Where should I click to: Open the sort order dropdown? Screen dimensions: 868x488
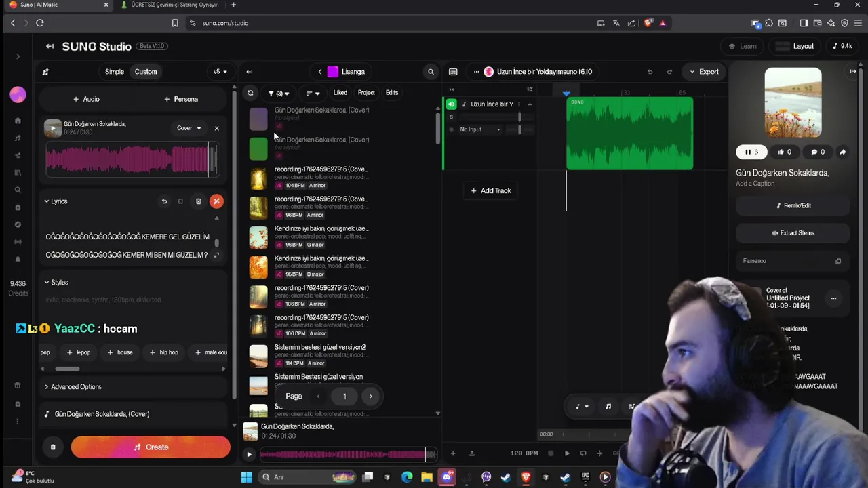313,94
